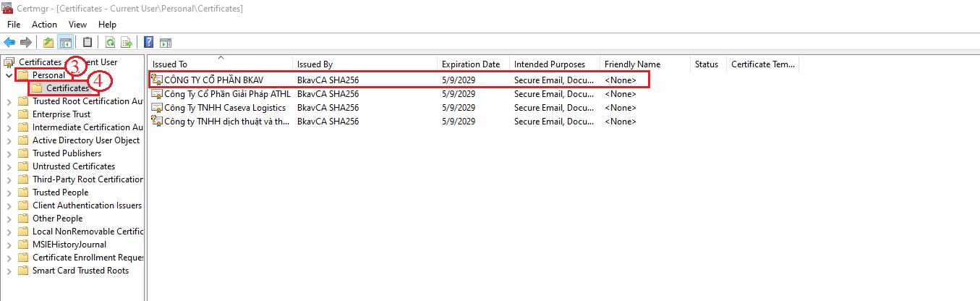Viewport: 980px width, 301px height.
Task: Open Help via the blue question-mark icon
Action: click(148, 42)
